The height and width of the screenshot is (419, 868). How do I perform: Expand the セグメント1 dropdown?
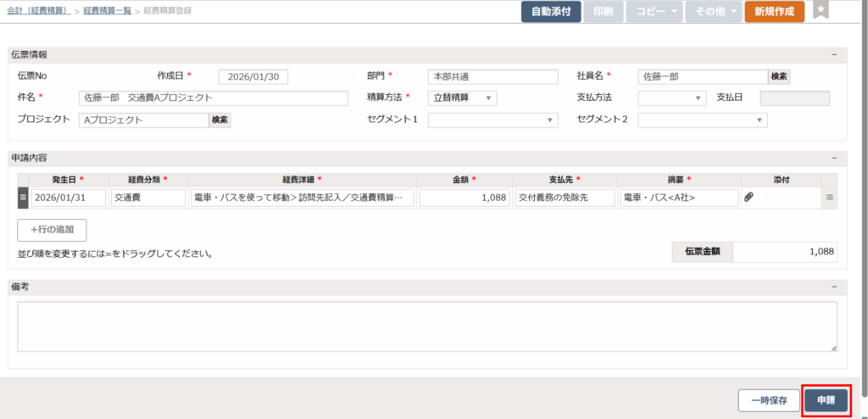[492, 120]
